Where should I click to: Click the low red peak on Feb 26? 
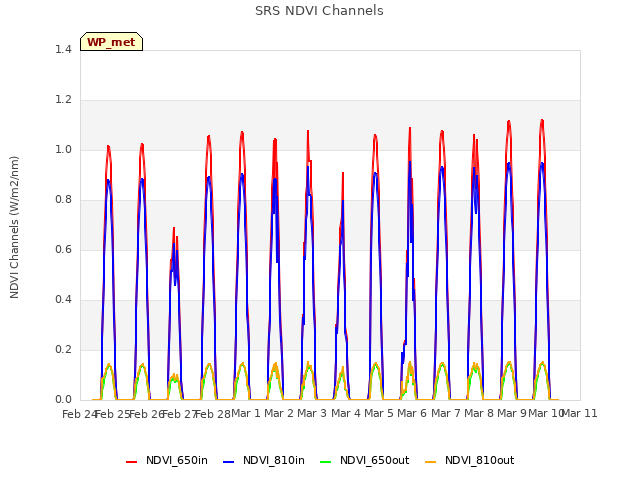click(174, 229)
